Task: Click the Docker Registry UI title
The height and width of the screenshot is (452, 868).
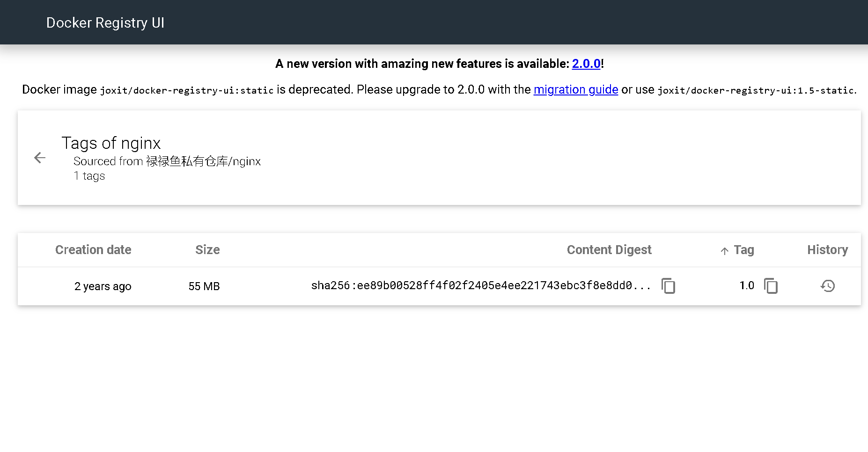Action: [x=105, y=22]
